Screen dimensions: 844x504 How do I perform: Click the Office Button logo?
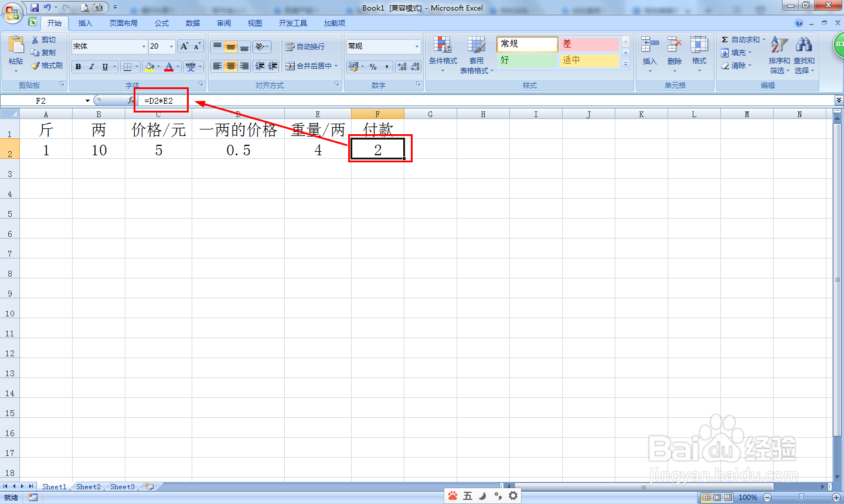(12, 12)
